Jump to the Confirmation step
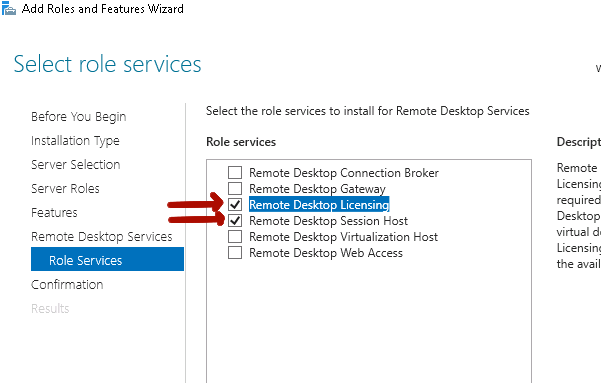This screenshot has width=601, height=383. point(67,284)
